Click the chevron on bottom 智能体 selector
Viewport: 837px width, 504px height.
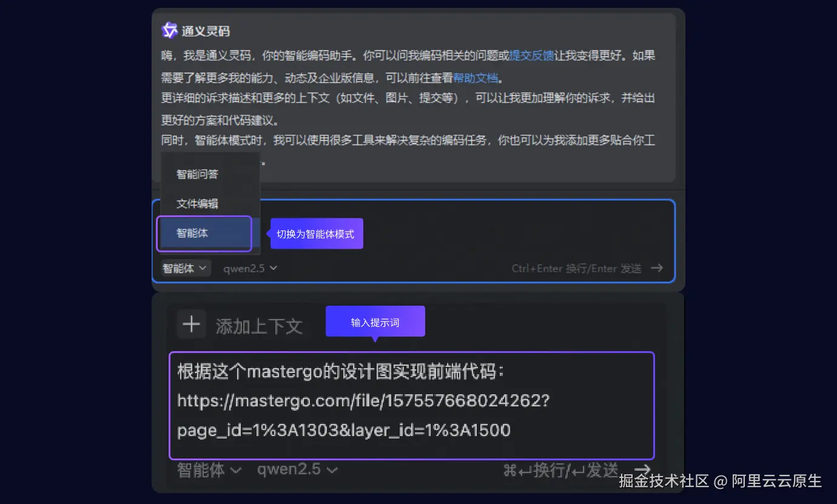pyautogui.click(x=236, y=469)
